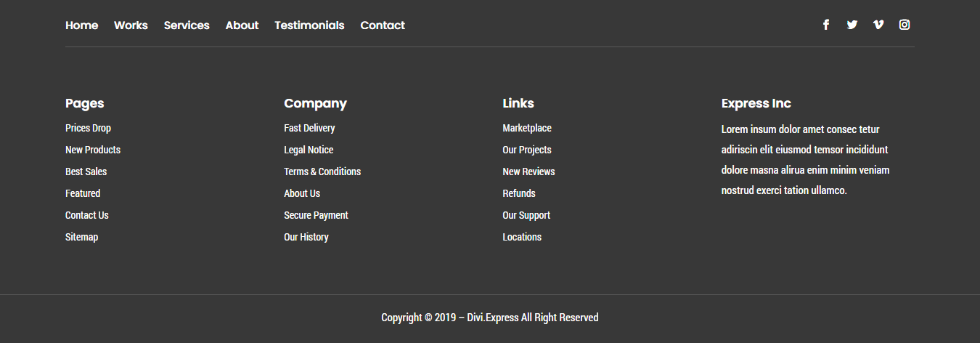This screenshot has height=343, width=980.
Task: Open the Locations link under Links
Action: click(x=522, y=237)
